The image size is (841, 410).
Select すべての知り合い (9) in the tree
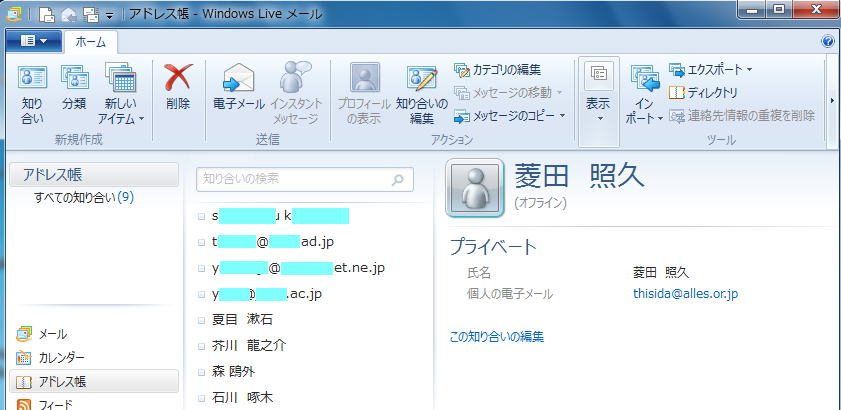pyautogui.click(x=84, y=197)
